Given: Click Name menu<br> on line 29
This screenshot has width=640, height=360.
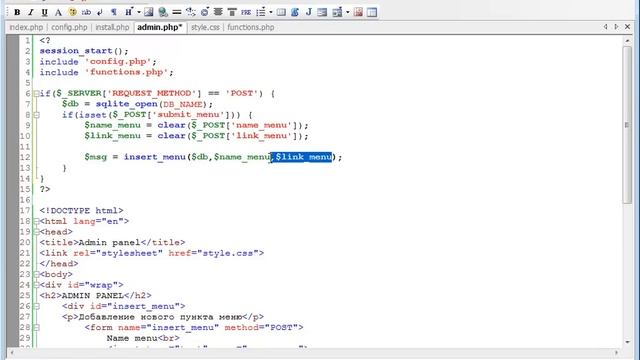Looking at the screenshot, I should click(143, 338).
